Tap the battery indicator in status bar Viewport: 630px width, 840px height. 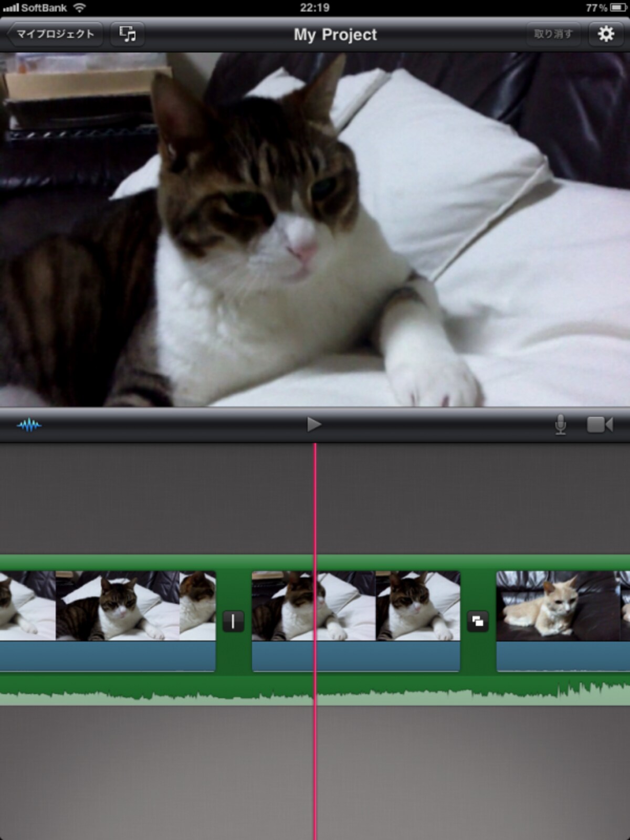[618, 8]
